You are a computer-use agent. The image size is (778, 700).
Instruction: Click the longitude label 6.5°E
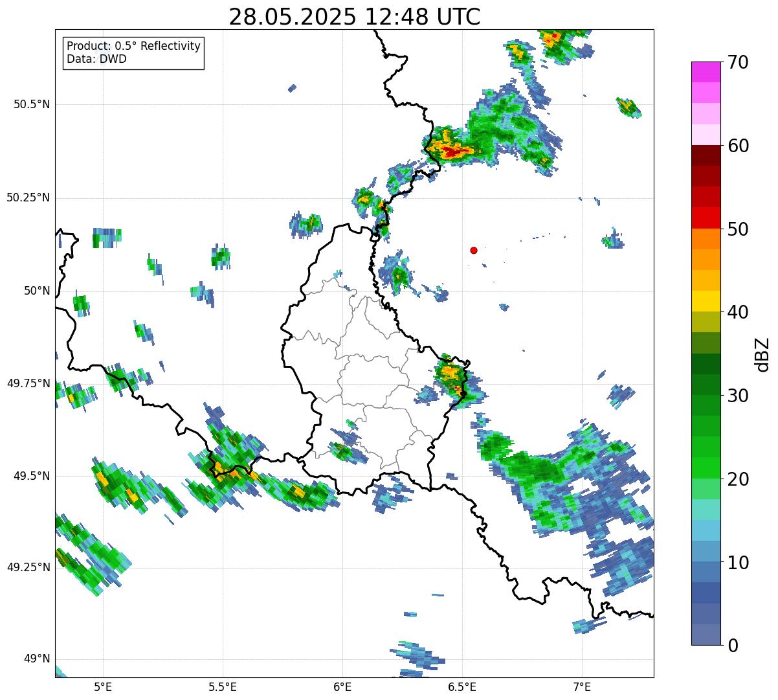(x=462, y=686)
